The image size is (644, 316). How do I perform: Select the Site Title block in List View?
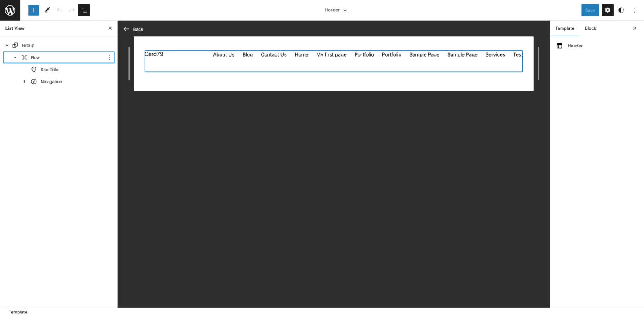point(49,70)
